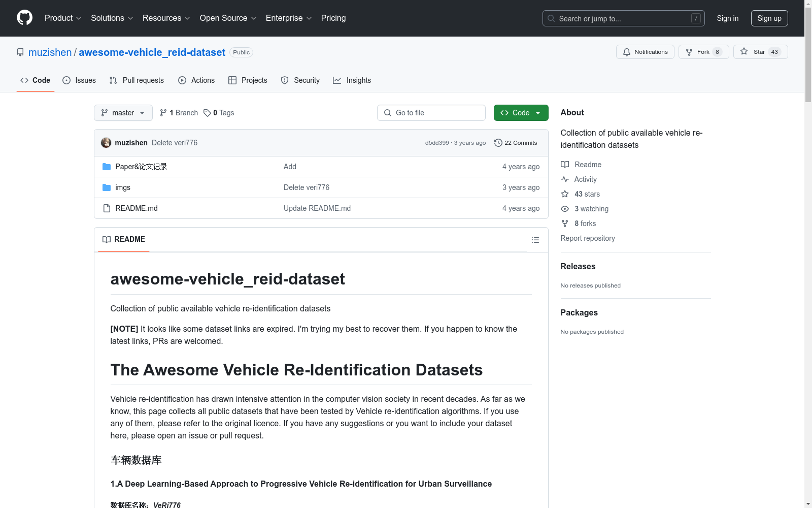Open the Update README.md commit message

[x=317, y=208]
